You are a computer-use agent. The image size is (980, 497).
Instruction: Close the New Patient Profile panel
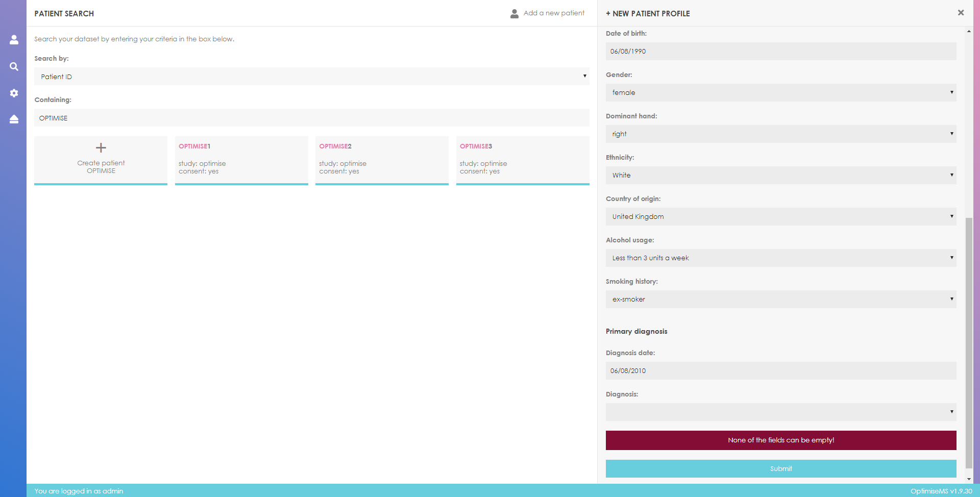tap(961, 13)
